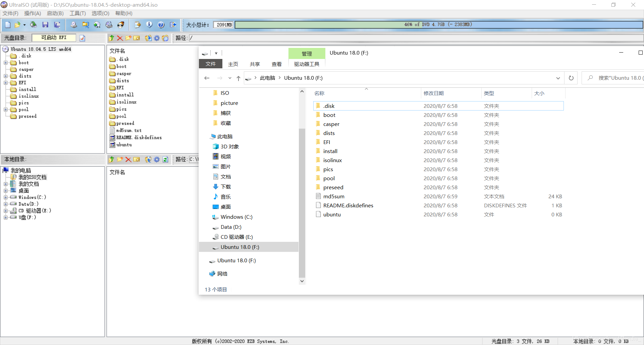This screenshot has height=345, width=644.
Task: Click the Burn CD/DVD image icon
Action: pos(121,25)
